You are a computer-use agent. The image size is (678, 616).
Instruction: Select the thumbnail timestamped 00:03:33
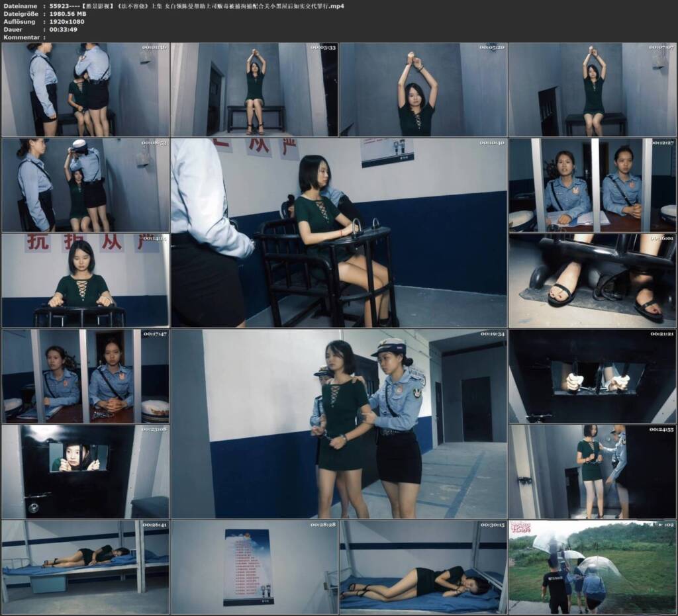(x=254, y=89)
